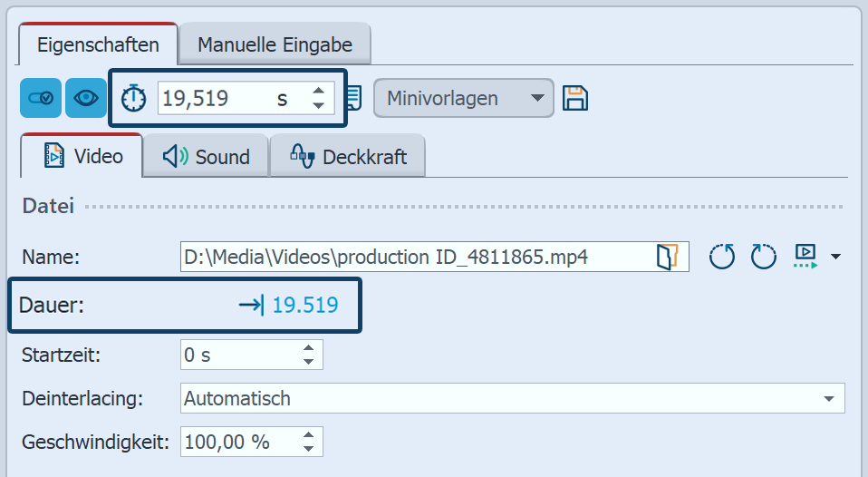This screenshot has width=868, height=477.
Task: Select the Eigenschaften tab
Action: tap(98, 44)
